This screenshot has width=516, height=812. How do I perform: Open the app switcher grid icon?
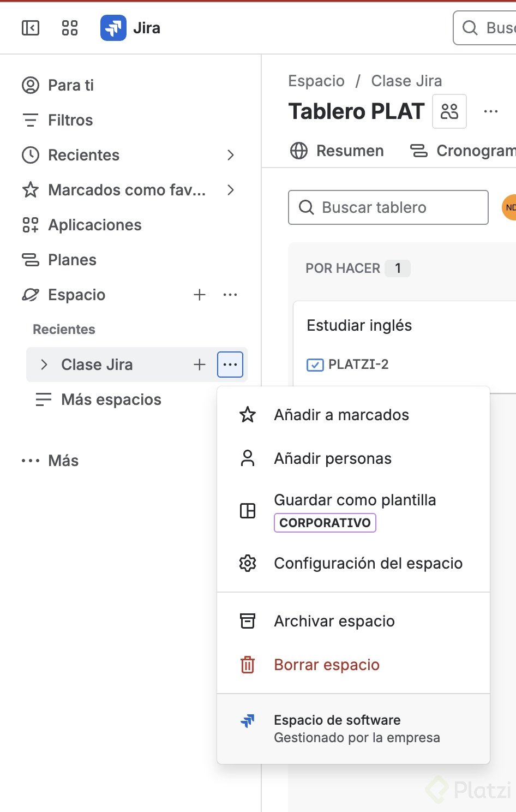(70, 28)
